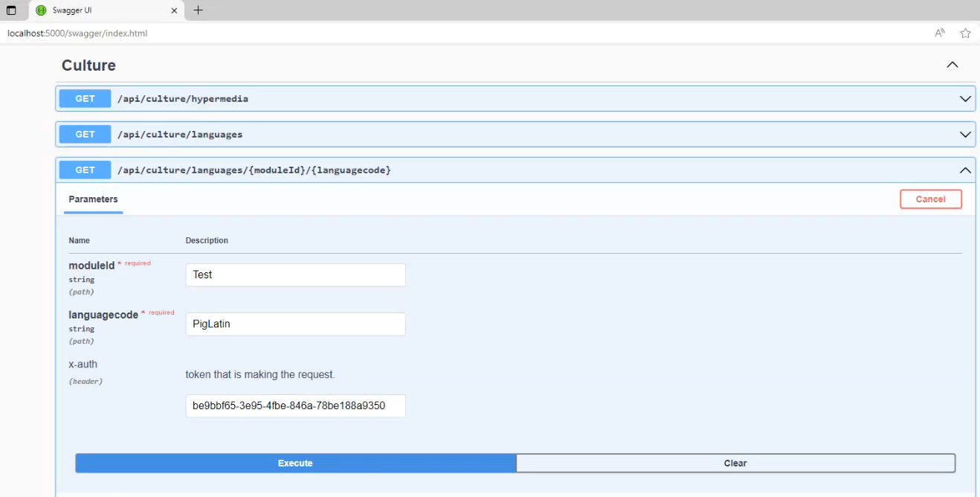Open a new browser tab with the plus icon
The height and width of the screenshot is (497, 980).
click(x=198, y=10)
